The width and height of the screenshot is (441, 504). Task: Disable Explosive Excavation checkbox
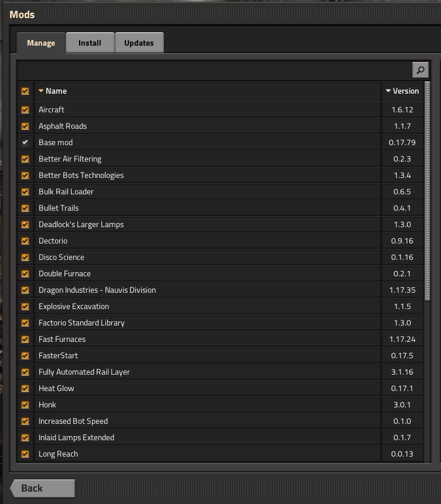25,306
